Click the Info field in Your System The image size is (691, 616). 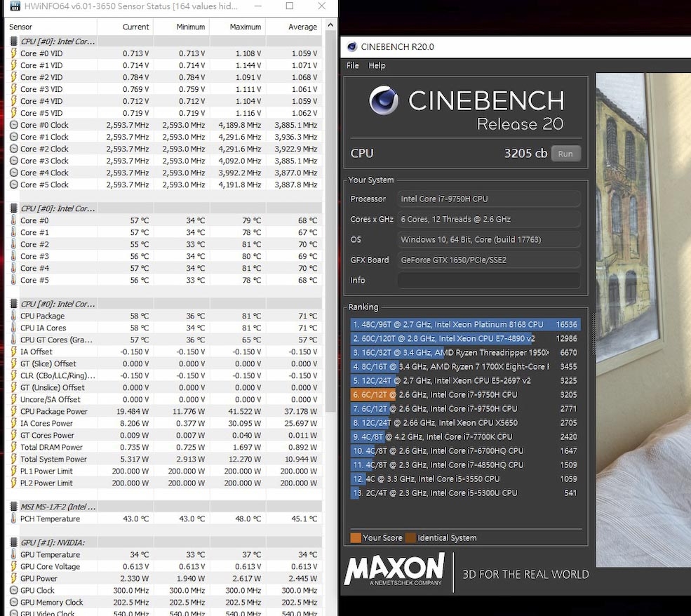tap(489, 280)
